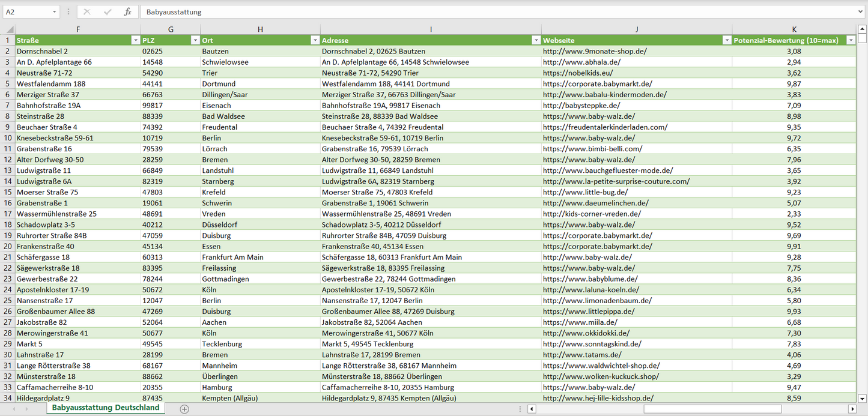Expand the formula bar with chevron

[861, 12]
